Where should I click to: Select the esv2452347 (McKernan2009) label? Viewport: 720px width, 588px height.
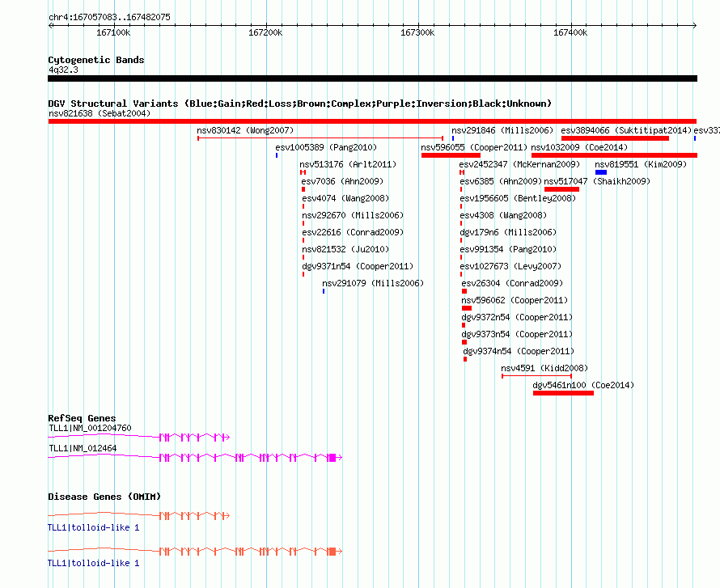coord(519,164)
